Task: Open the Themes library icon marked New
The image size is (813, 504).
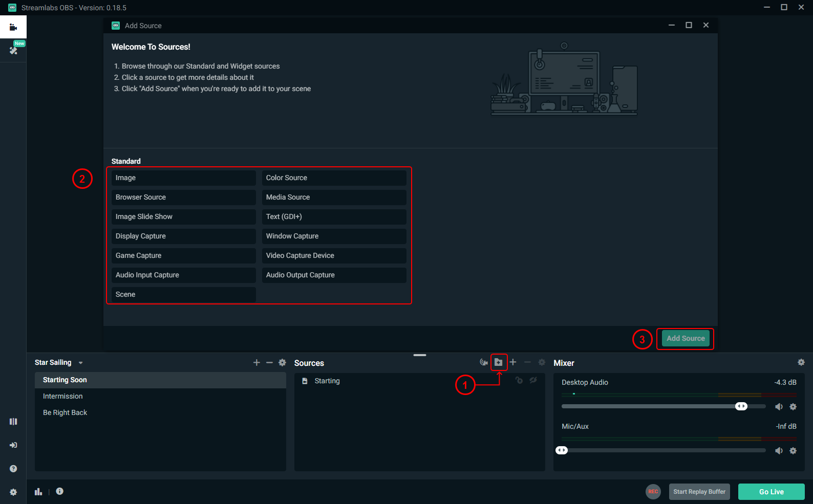Action: point(13,50)
